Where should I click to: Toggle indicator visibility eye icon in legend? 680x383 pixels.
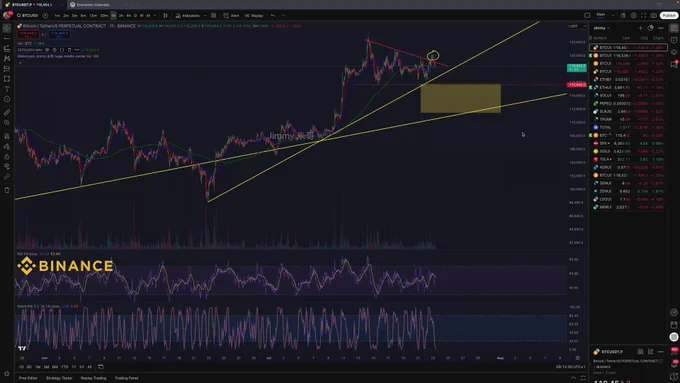point(47,50)
